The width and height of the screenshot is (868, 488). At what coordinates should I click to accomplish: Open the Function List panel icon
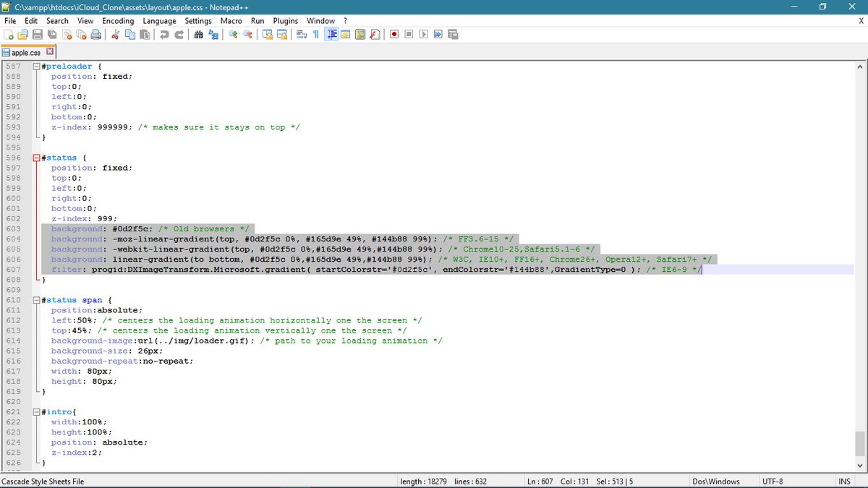(375, 34)
